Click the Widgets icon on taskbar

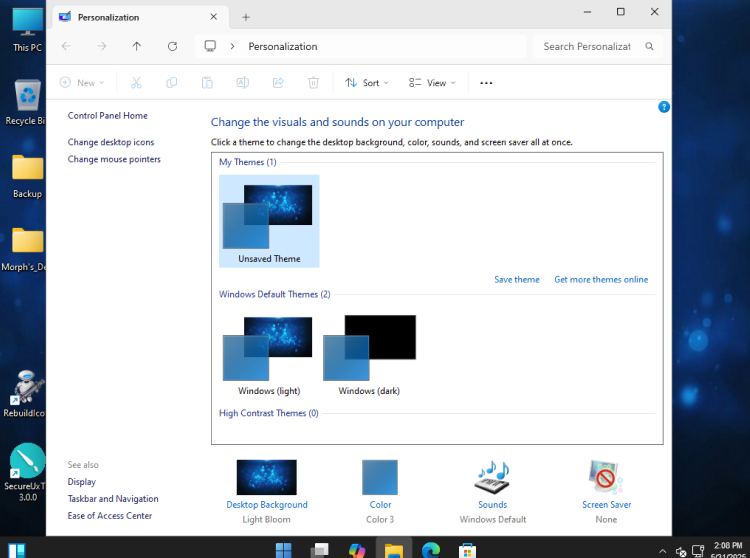click(x=16, y=550)
